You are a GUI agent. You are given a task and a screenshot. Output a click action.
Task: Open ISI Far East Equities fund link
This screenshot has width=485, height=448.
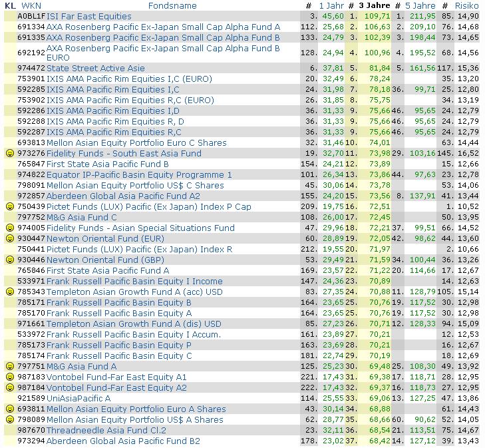coord(88,16)
